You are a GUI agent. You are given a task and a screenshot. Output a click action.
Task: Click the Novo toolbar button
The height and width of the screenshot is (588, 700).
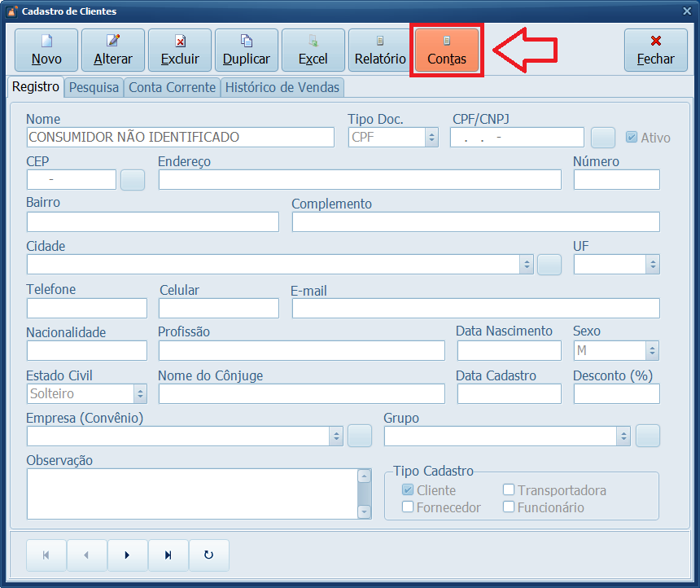(x=46, y=50)
